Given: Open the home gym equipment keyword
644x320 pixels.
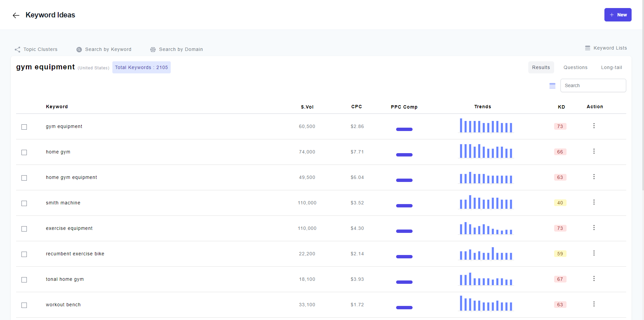Looking at the screenshot, I should coord(71,177).
